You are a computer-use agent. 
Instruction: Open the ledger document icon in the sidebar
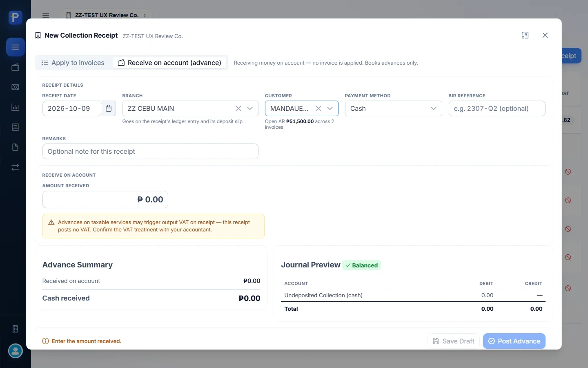tap(15, 127)
